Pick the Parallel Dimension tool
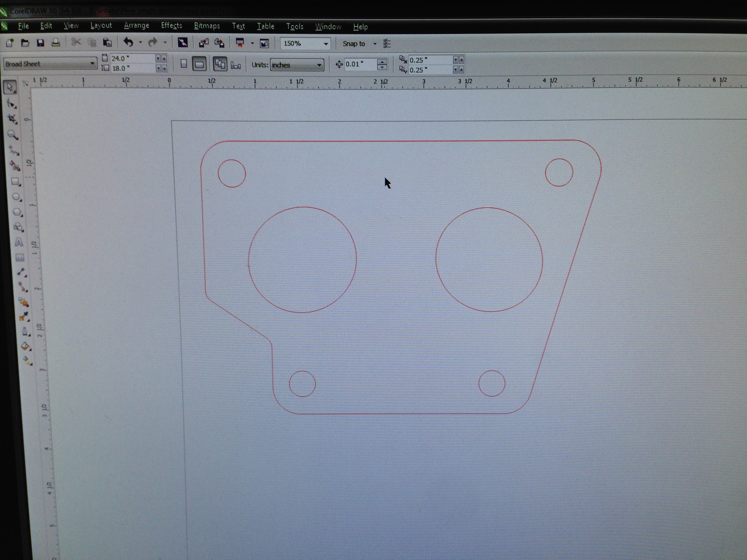 pyautogui.click(x=22, y=272)
